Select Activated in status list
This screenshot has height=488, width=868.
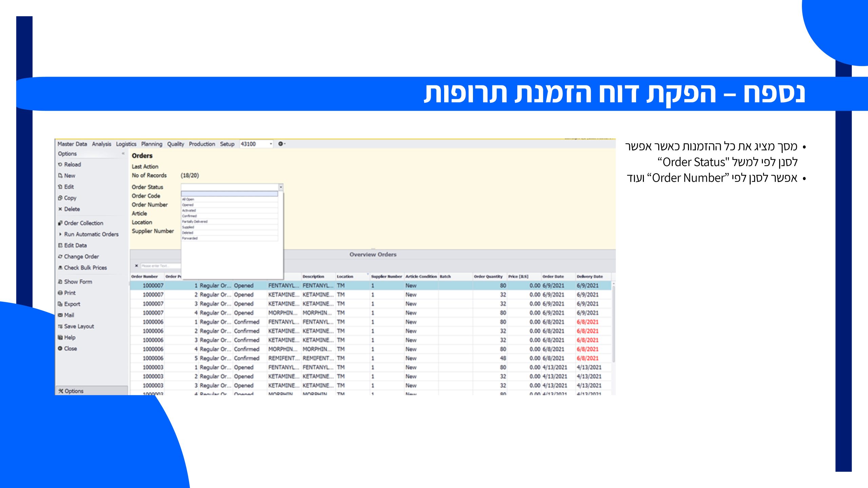pos(230,210)
